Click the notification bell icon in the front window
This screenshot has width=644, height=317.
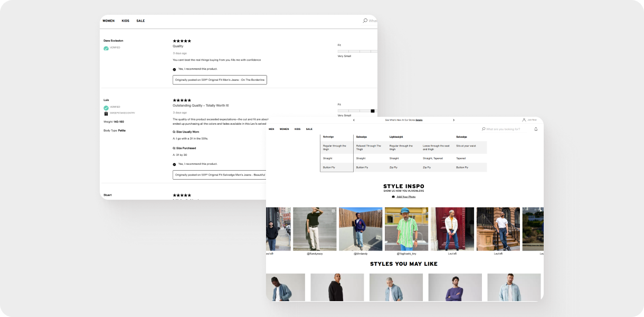[536, 129]
